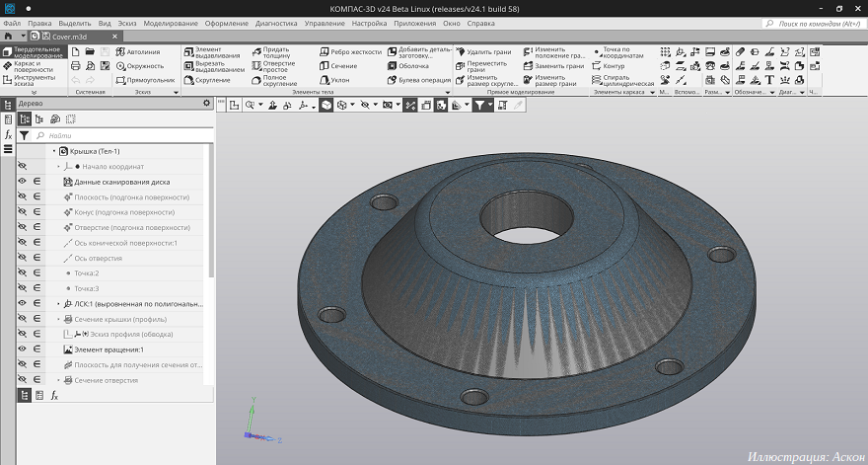Viewport: 868px width, 465px height.
Task: Open the tree panel settings gear
Action: click(206, 103)
